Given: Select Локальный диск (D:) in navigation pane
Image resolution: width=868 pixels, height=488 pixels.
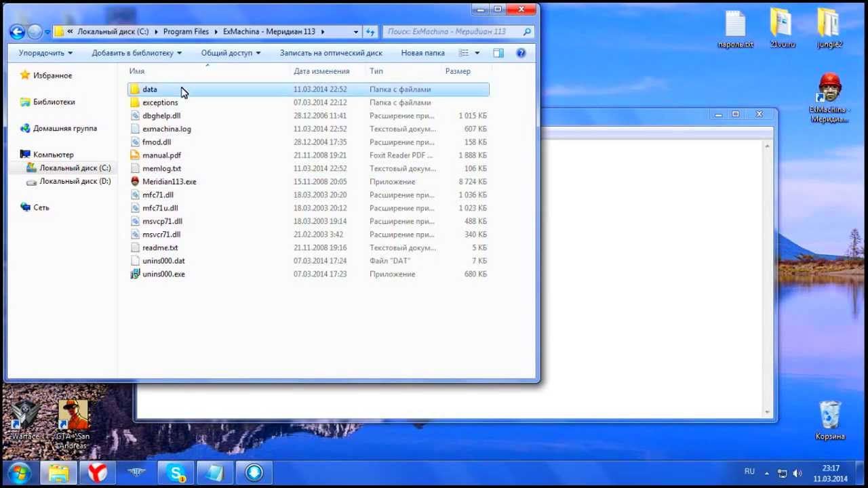Looking at the screenshot, I should coord(75,181).
